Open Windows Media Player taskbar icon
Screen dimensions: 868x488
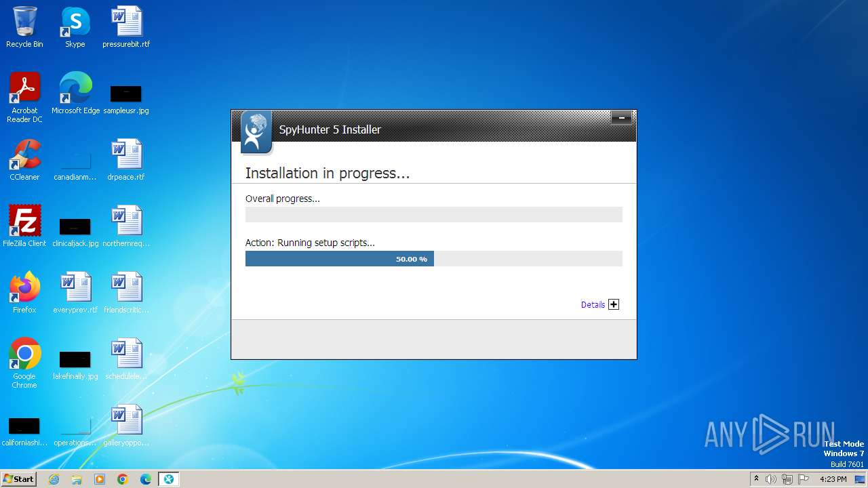point(100,479)
